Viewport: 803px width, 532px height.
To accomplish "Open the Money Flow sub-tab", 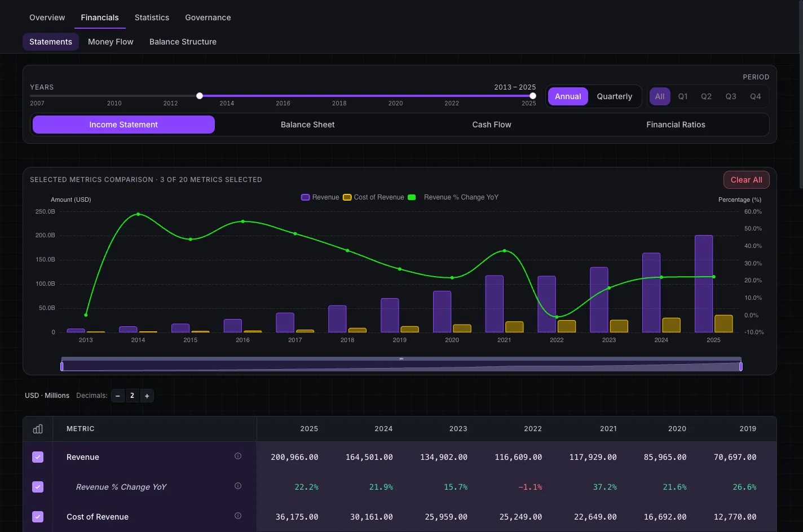I will [111, 42].
